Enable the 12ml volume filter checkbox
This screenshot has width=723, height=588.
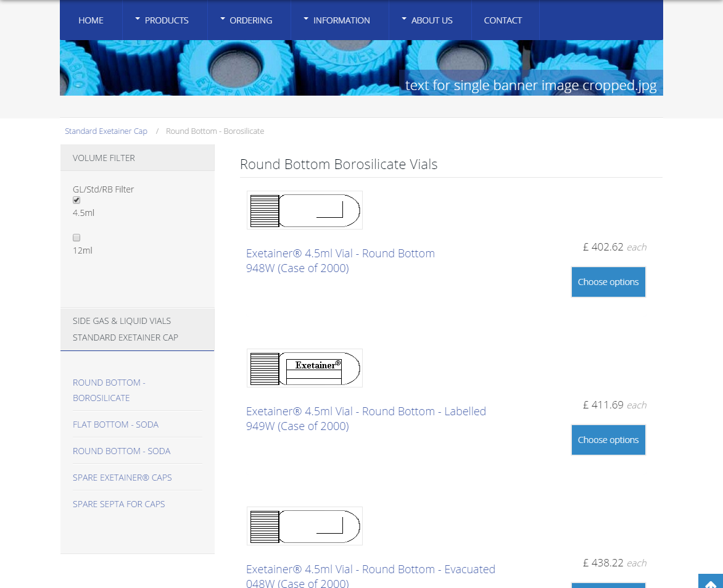76,238
